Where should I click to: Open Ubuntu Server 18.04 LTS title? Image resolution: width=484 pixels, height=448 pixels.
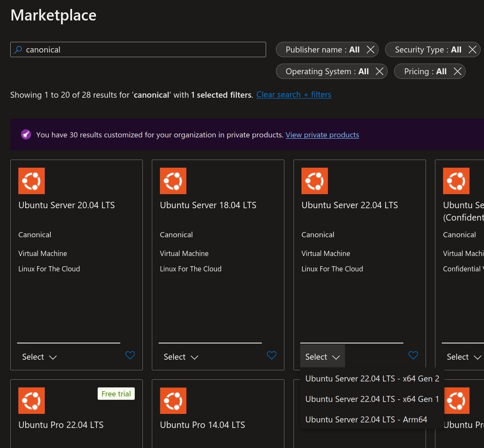(208, 205)
